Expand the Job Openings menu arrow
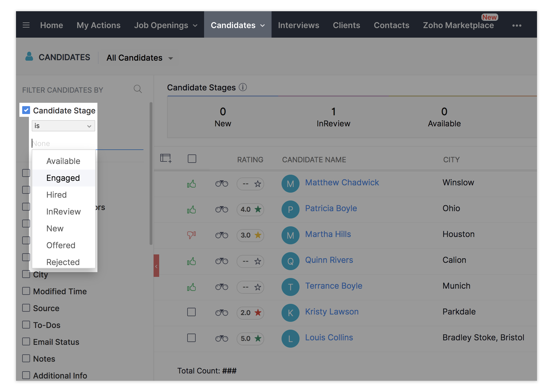This screenshot has height=392, width=553. click(x=195, y=26)
